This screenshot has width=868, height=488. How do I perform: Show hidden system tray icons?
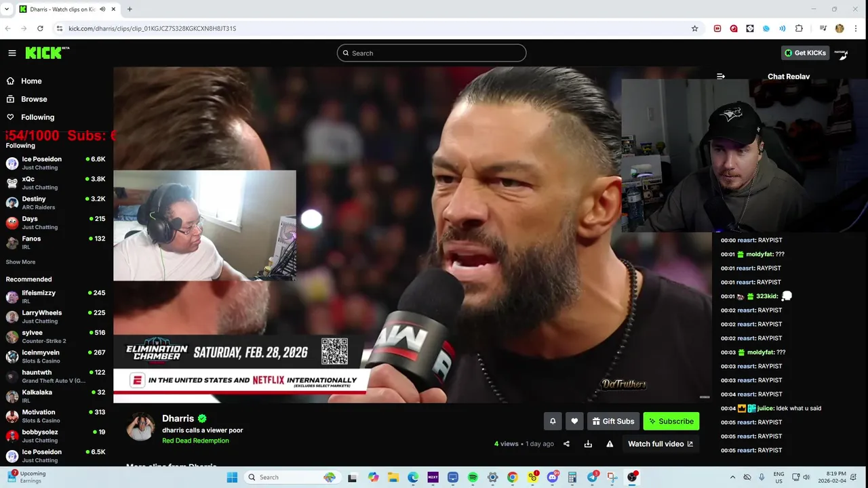coord(732,477)
